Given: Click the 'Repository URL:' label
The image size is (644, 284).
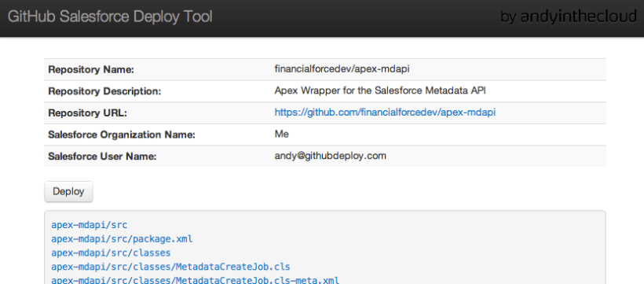Looking at the screenshot, I should tap(87, 112).
